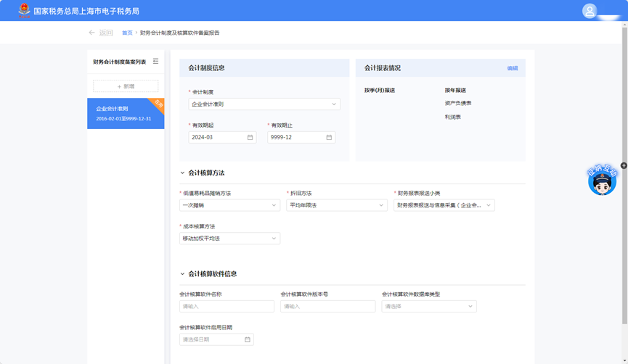
Task: Open the 会计制度 dropdown
Action: click(x=264, y=104)
